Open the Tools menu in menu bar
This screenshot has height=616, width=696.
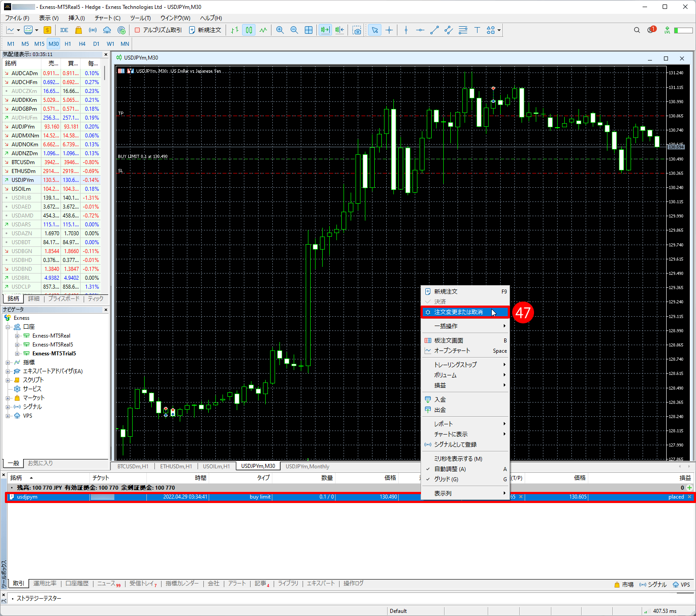[140, 18]
